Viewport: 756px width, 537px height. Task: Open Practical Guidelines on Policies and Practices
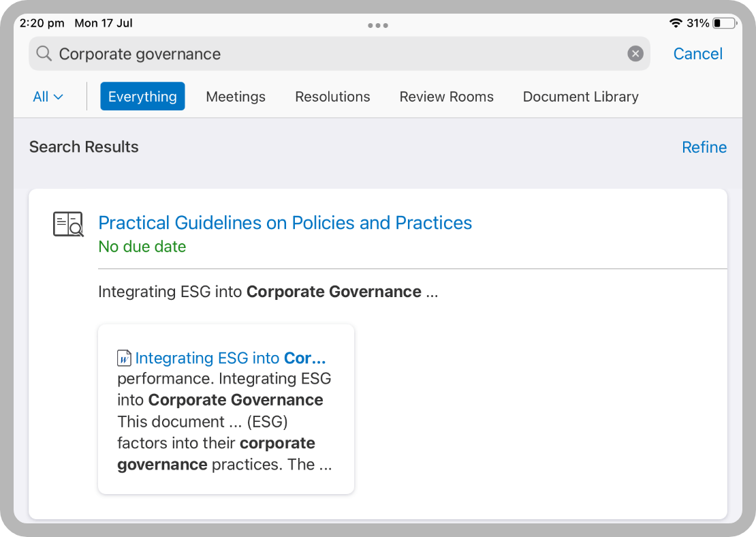(x=285, y=223)
